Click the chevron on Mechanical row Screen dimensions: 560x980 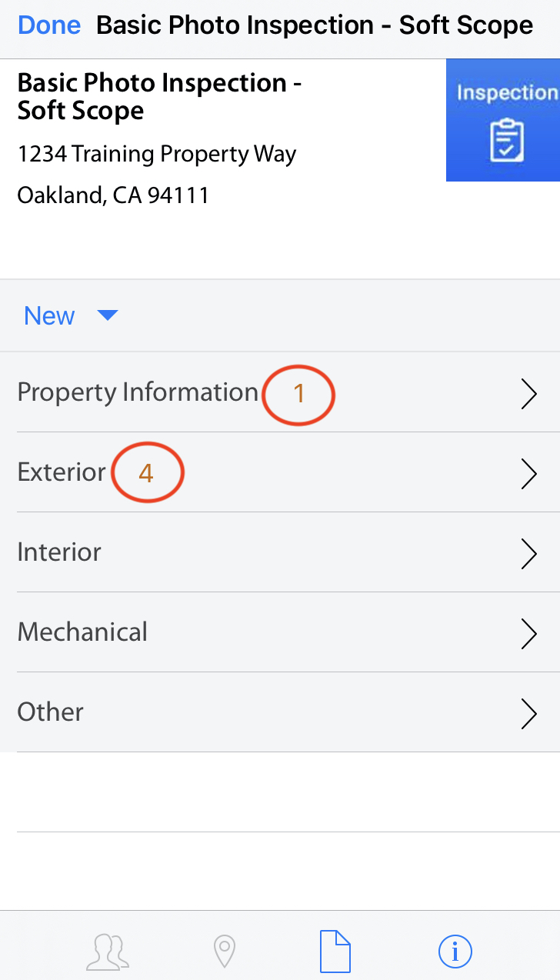[x=528, y=634]
